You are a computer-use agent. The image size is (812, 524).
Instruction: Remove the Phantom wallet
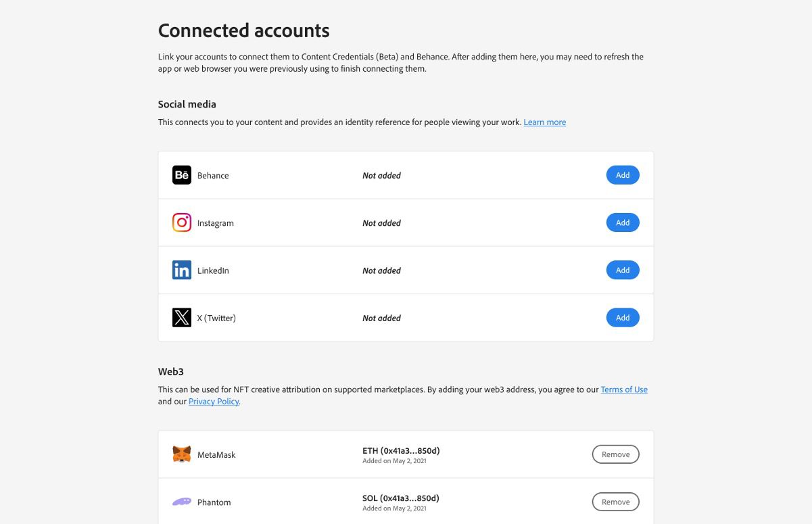pos(615,502)
